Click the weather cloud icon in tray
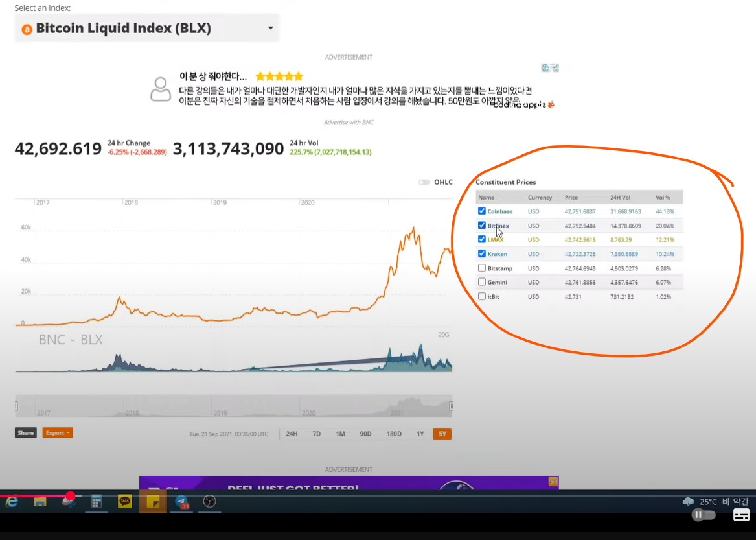Viewport: 756px width, 540px height. tap(688, 501)
